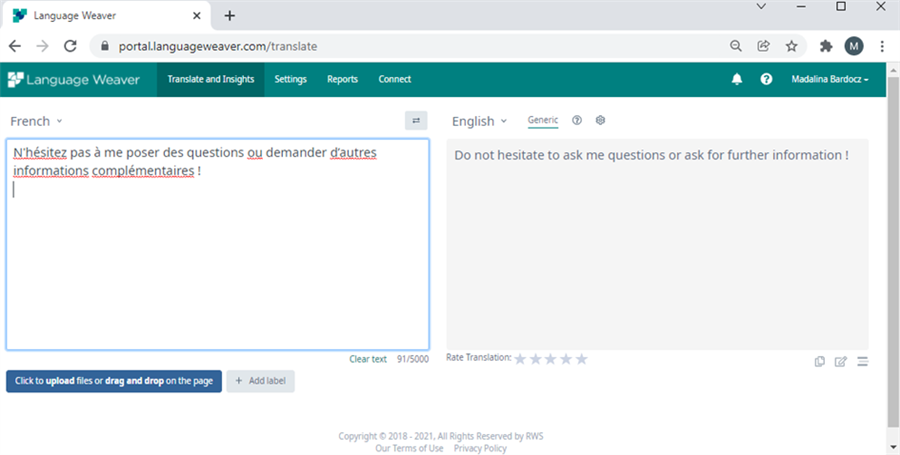Copy the translated text icon
Image resolution: width=900 pixels, height=455 pixels.
[x=819, y=361]
